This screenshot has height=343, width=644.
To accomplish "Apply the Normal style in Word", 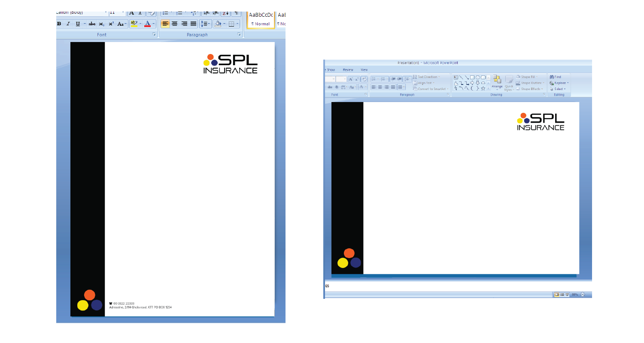I will coord(260,19).
